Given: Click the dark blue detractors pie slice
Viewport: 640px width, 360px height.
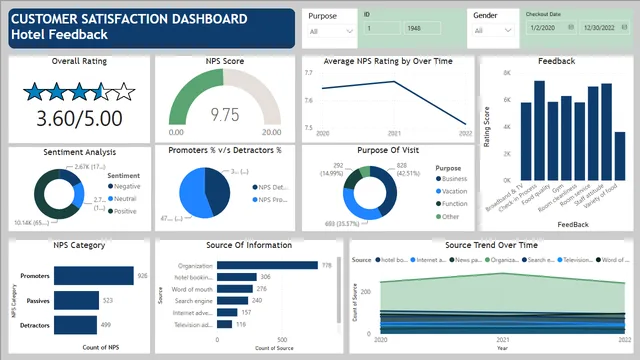Looking at the screenshot, I should 218,191.
